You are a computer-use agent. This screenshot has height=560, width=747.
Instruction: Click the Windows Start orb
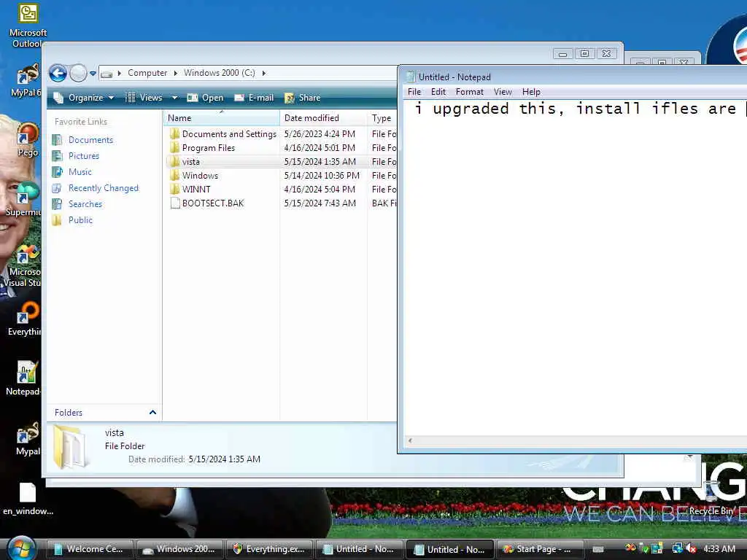point(21,548)
